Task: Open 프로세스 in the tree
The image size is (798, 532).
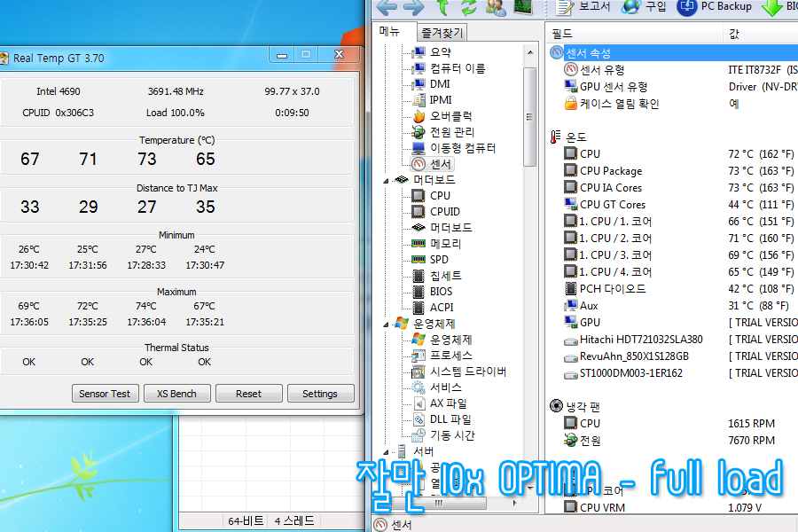Action: [x=442, y=356]
